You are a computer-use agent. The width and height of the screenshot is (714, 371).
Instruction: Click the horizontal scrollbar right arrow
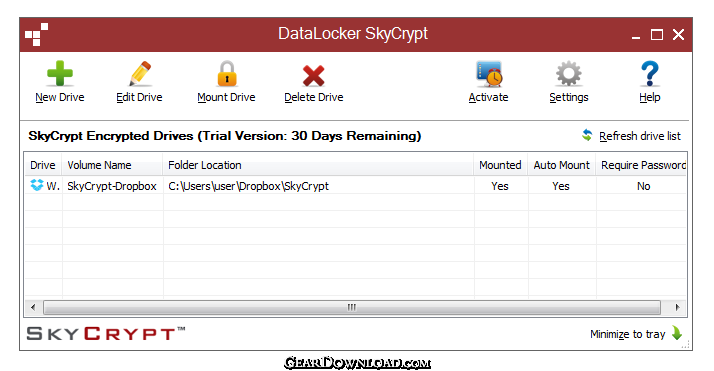[x=677, y=307]
